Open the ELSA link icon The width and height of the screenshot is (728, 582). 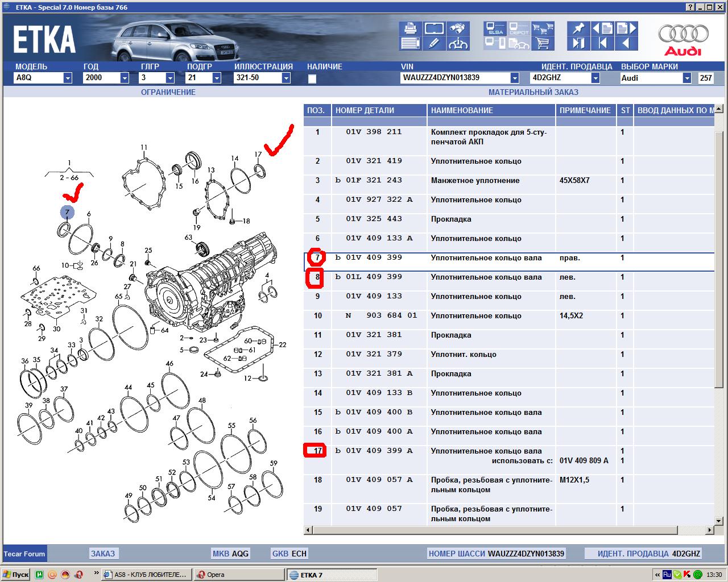(495, 28)
